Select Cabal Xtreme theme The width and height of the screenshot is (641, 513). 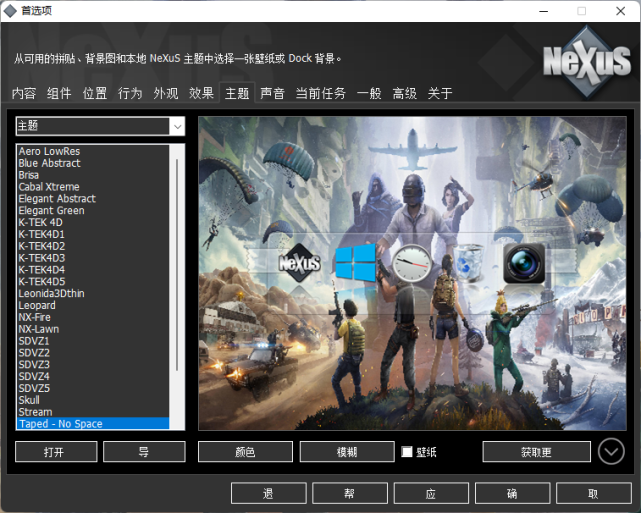tap(92, 187)
